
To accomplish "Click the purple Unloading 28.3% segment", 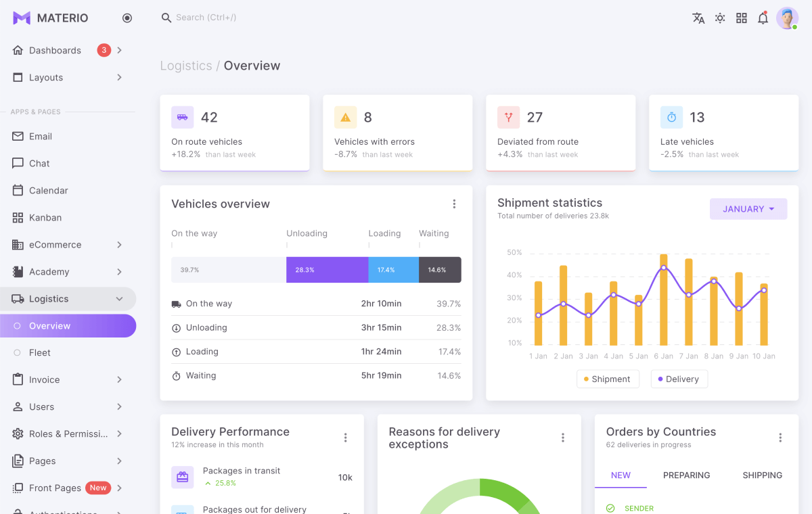I will point(328,270).
